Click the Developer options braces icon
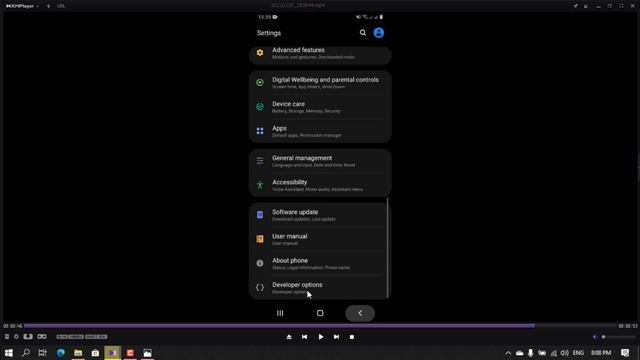Image resolution: width=640 pixels, height=360 pixels. tap(260, 288)
